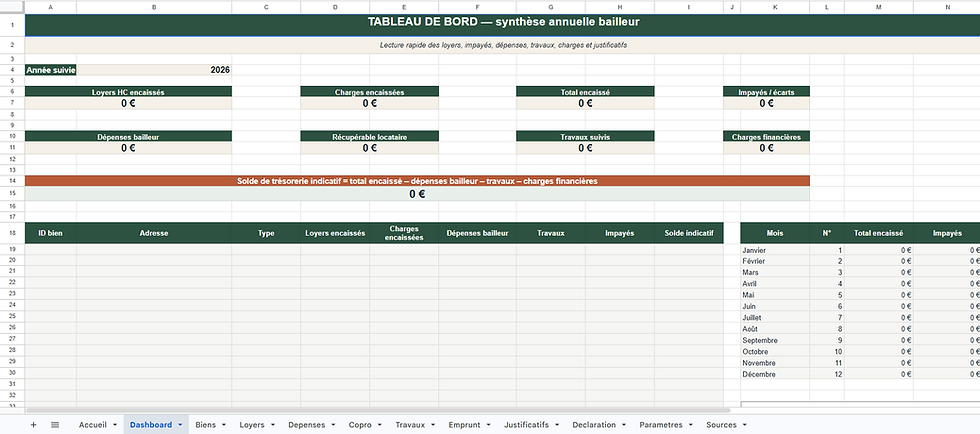
Task: Open the Parametres tab dropdown arrow
Action: [x=690, y=425]
